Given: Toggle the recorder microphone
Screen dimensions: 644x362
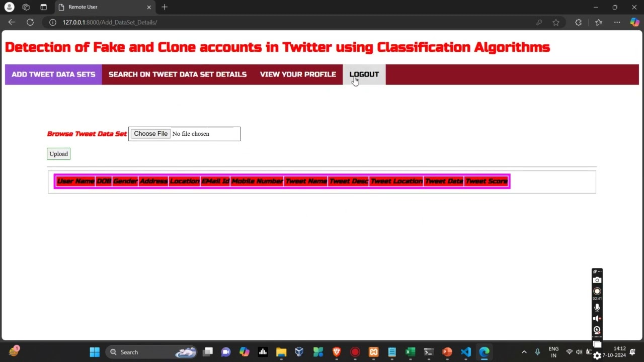Looking at the screenshot, I should [597, 307].
